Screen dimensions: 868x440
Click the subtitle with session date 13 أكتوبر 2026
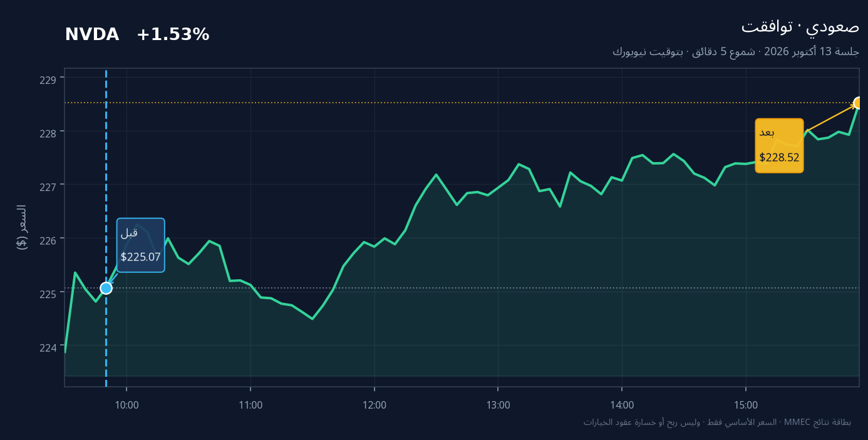tap(736, 52)
